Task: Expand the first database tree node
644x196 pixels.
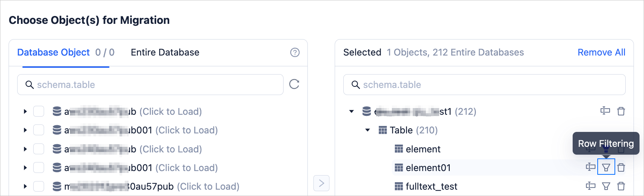Action: coord(25,111)
